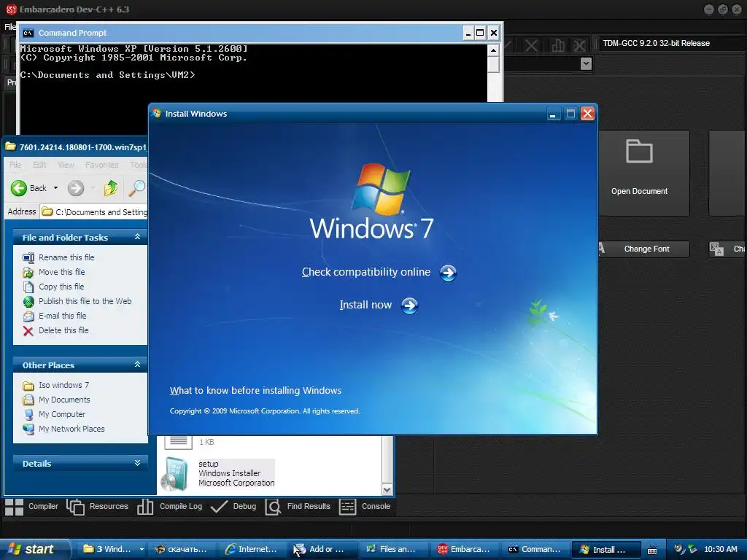Open Edit menu in Explorer window
Screen dimensions: 747x560
point(39,165)
